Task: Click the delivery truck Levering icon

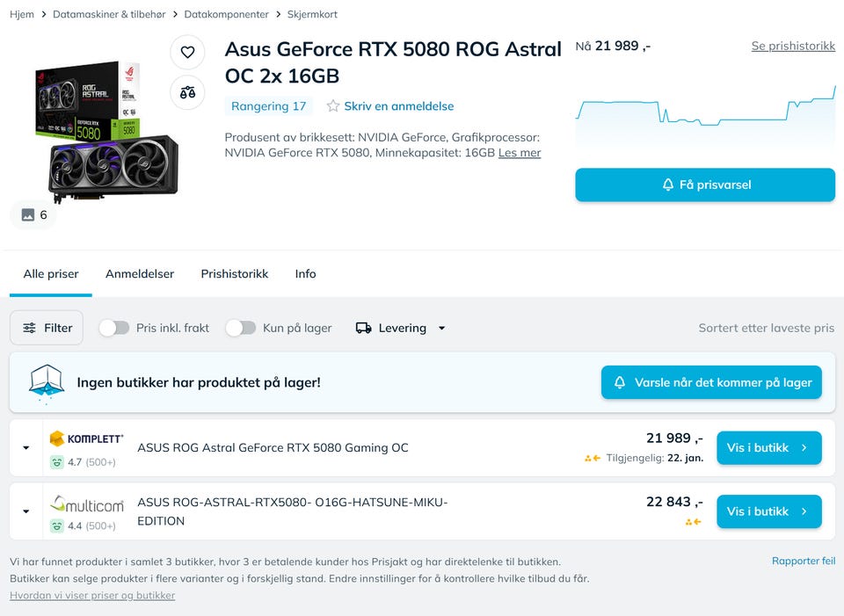Action: 363,328
